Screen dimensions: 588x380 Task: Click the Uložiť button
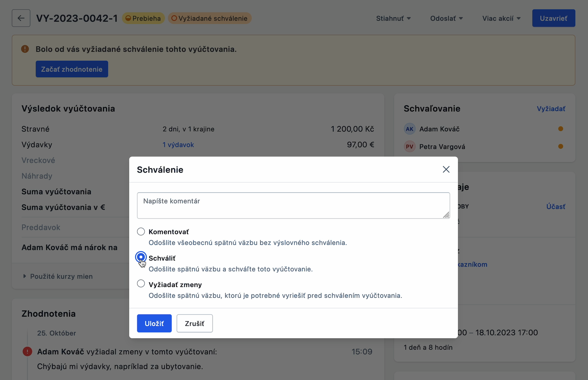tap(154, 323)
